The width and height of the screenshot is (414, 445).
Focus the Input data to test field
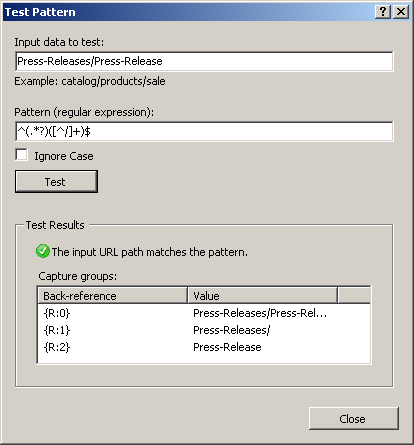[x=204, y=61]
